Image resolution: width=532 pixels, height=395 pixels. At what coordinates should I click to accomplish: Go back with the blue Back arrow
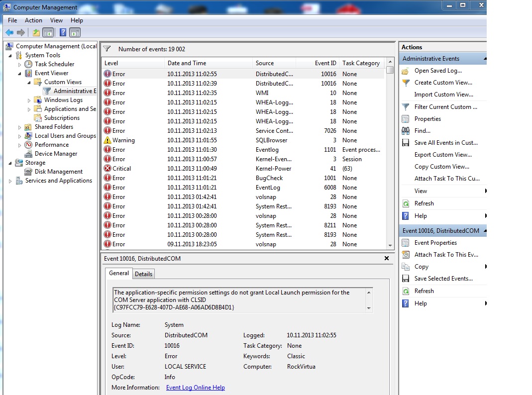(9, 32)
